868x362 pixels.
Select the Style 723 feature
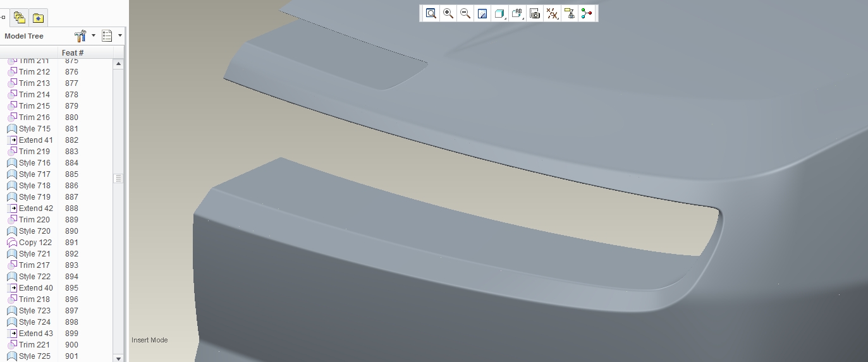28,311
